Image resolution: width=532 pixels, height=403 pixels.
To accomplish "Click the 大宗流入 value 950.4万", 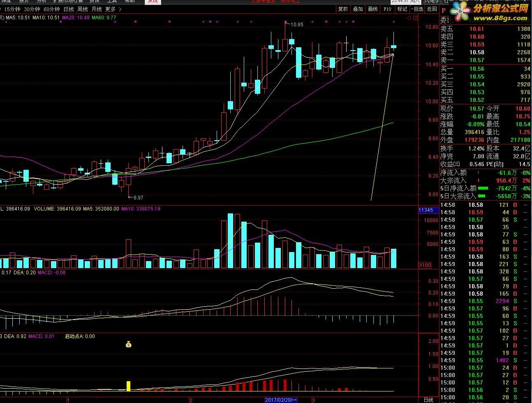I will [x=507, y=181].
